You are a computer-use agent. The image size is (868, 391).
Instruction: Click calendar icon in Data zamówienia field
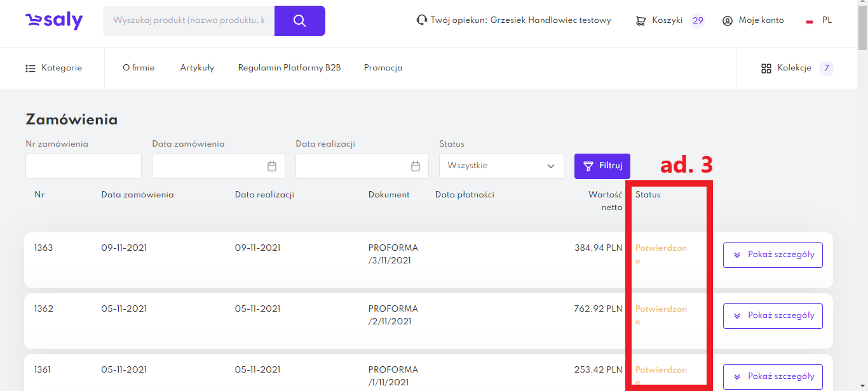point(272,166)
